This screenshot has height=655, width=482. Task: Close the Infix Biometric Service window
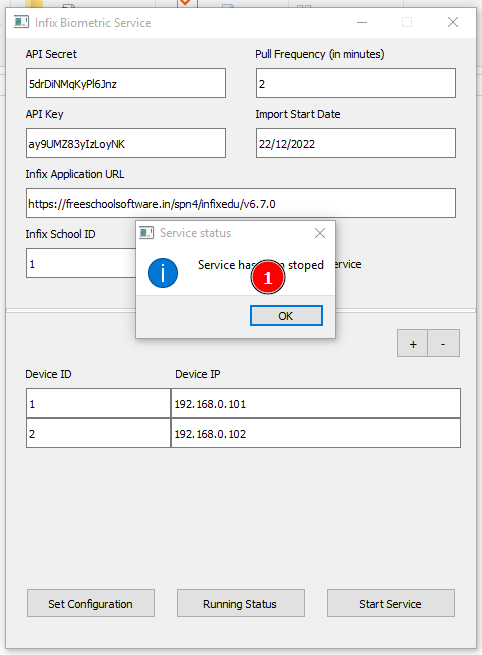coord(453,22)
